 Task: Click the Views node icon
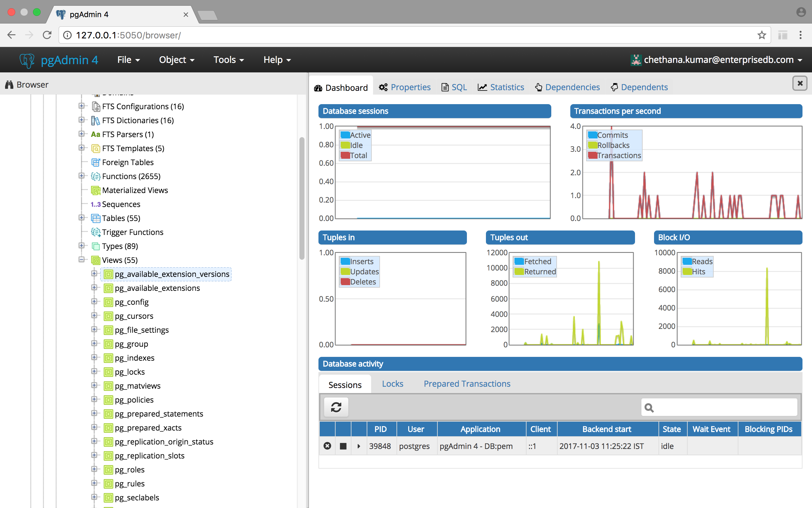pyautogui.click(x=95, y=260)
